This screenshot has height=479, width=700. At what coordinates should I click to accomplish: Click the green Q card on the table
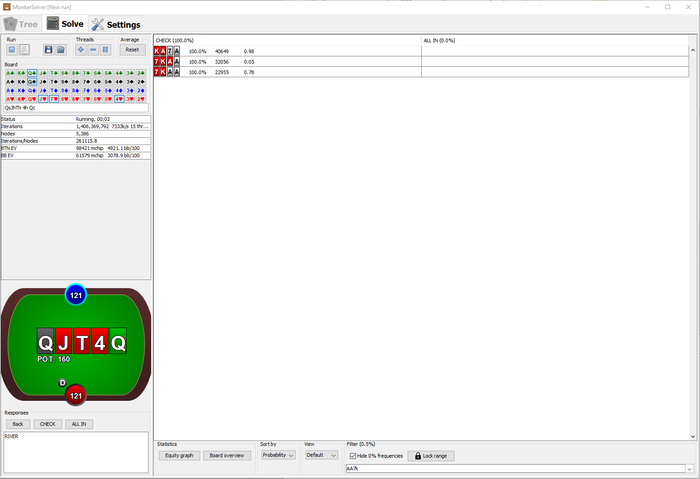pos(118,342)
